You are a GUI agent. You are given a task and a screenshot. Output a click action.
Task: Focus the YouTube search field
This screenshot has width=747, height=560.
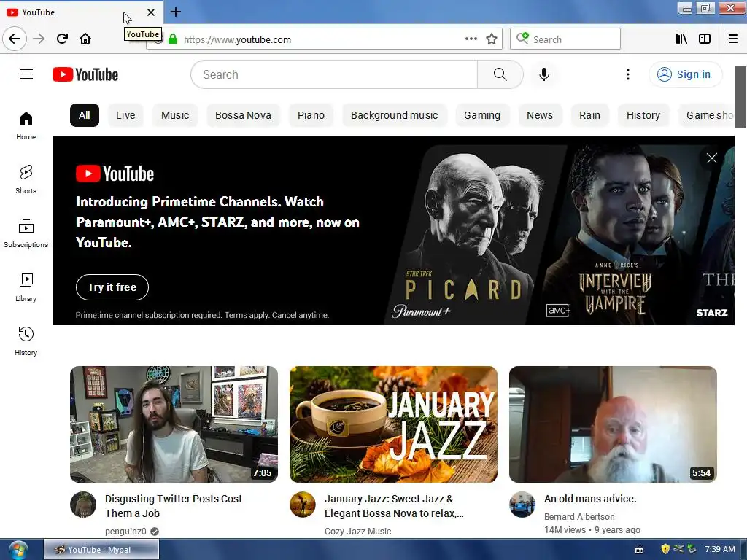tap(334, 74)
